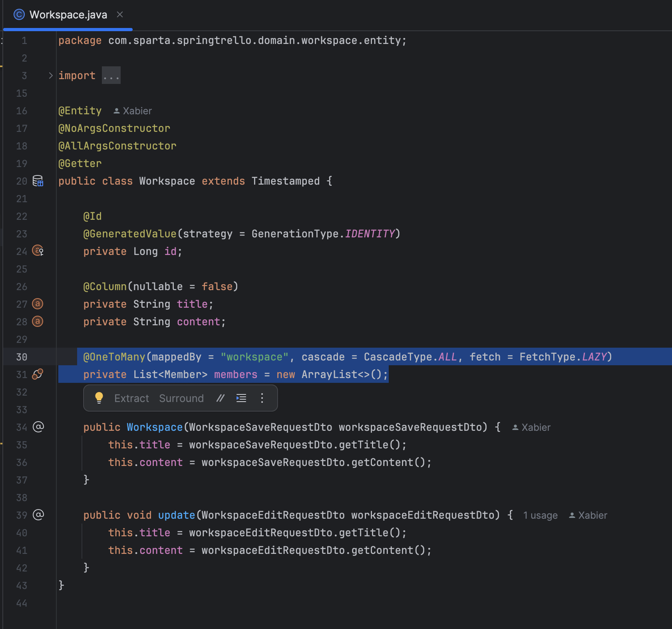Click the CascadeType.ALL value
672x629 pixels.
point(410,357)
